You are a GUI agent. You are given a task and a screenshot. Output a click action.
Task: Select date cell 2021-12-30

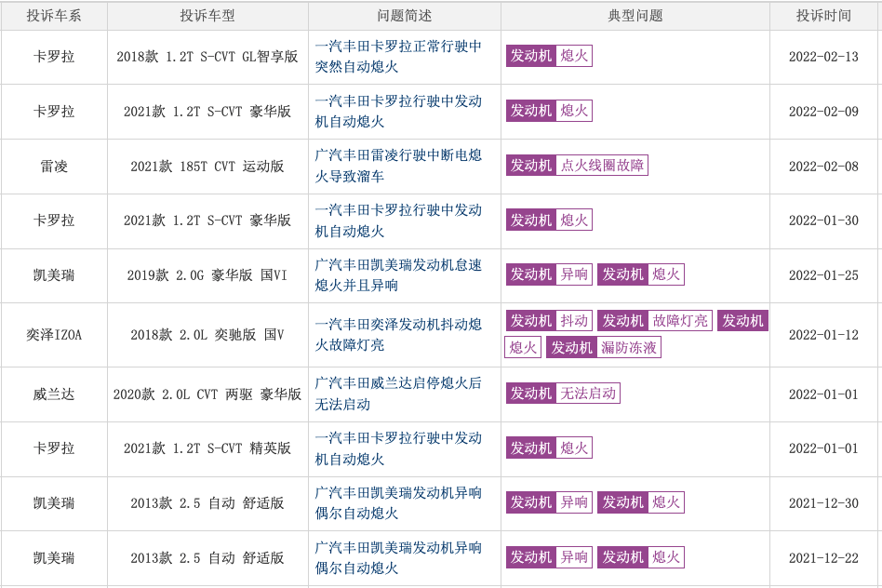click(823, 503)
